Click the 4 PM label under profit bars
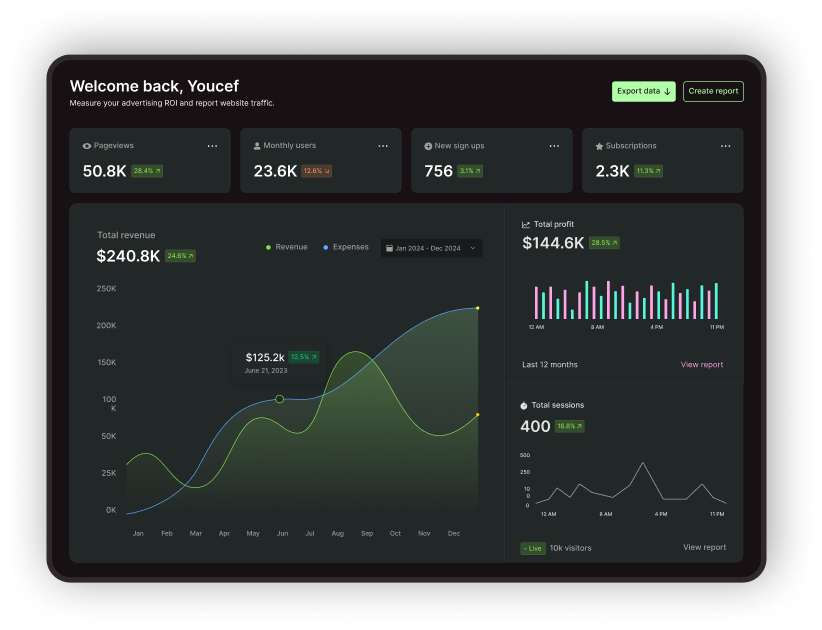The height and width of the screenshot is (630, 822). [657, 327]
